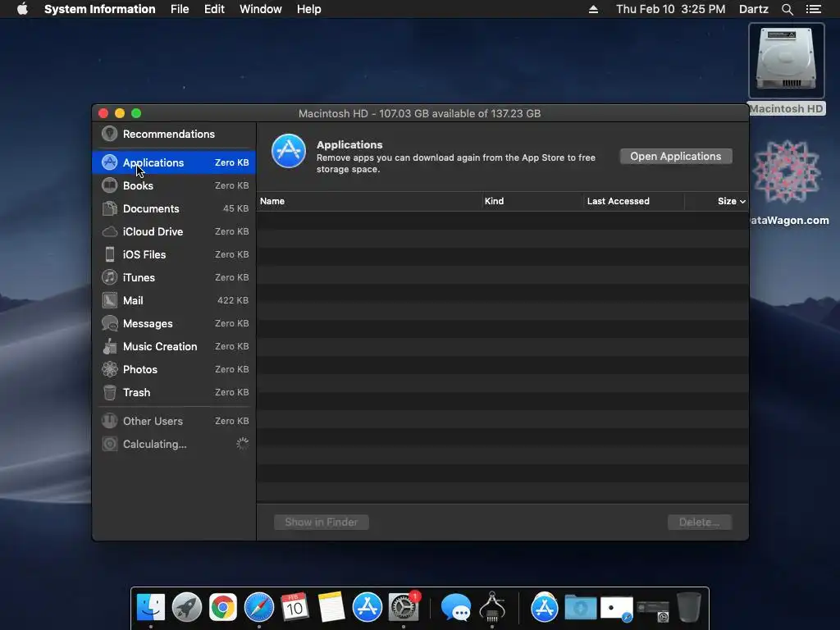840x630 pixels.
Task: Select the iOS Files phone icon
Action: 109,254
